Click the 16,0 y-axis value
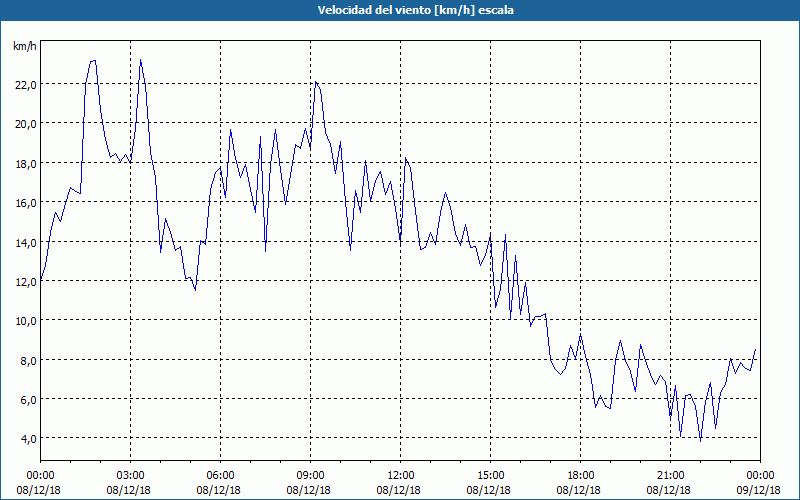 pyautogui.click(x=26, y=203)
